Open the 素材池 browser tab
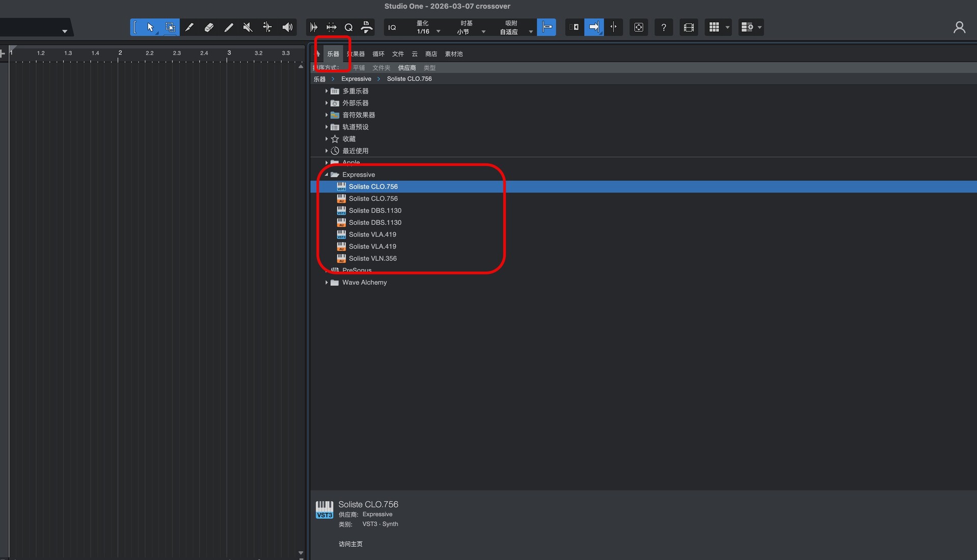This screenshot has height=560, width=977. click(x=453, y=54)
